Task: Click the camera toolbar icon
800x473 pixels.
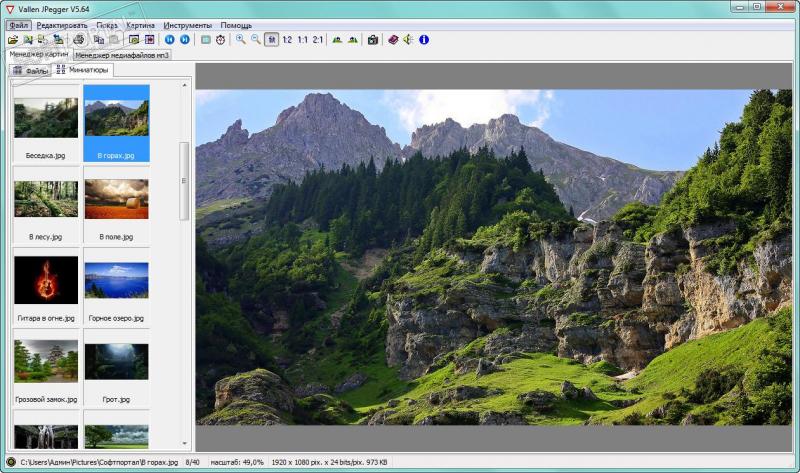Action: (x=373, y=40)
